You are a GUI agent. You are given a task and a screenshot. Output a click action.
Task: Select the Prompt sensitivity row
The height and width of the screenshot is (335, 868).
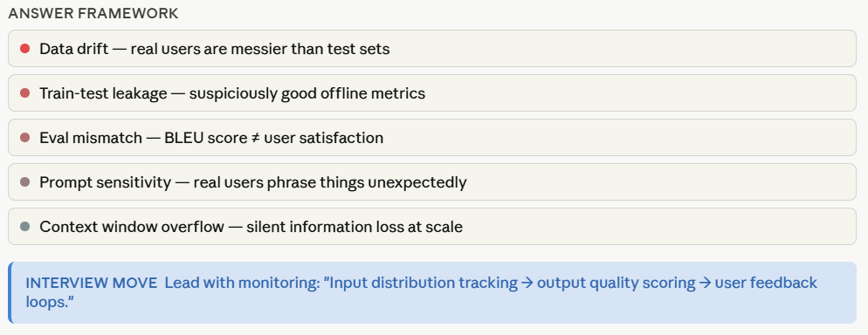tap(431, 181)
